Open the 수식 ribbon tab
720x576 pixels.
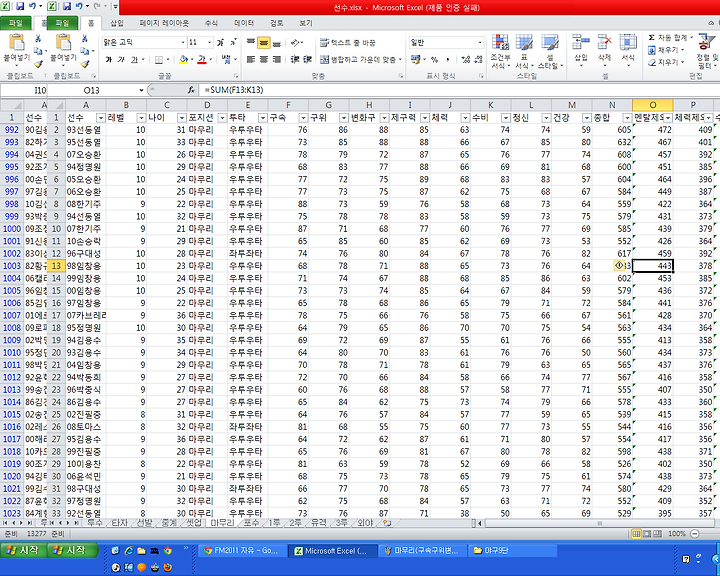211,23
